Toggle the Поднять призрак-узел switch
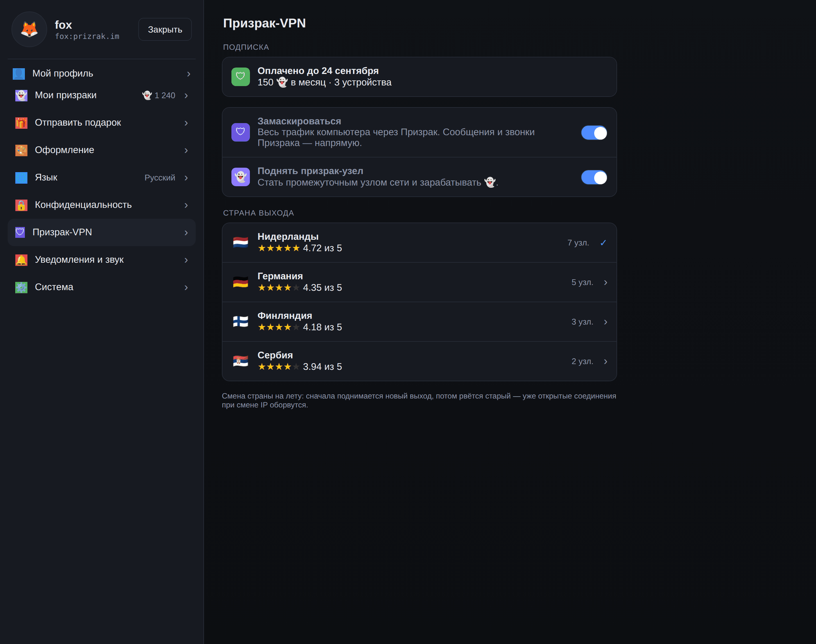 click(594, 177)
